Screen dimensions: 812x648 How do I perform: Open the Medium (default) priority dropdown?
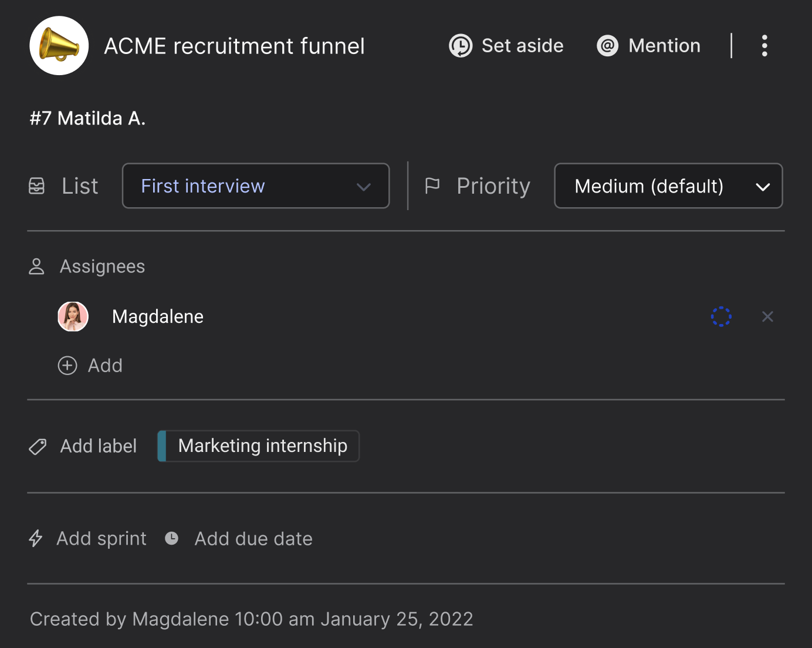click(x=668, y=186)
